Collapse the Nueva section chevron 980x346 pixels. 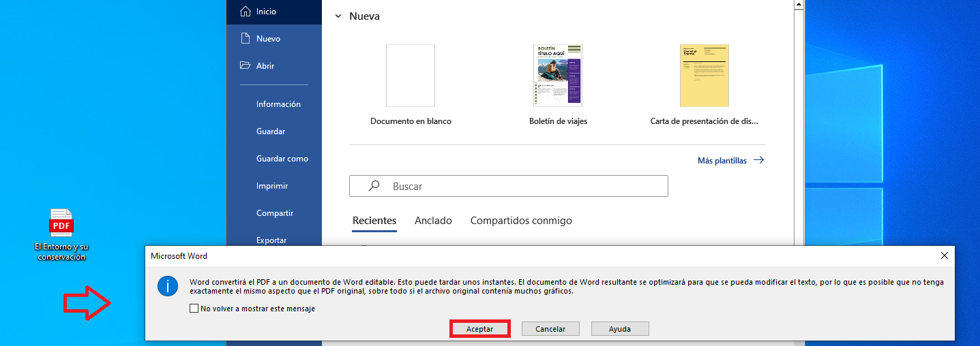click(338, 16)
